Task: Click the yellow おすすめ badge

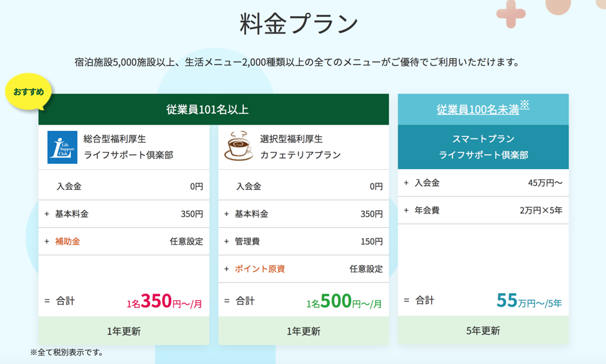Action: (x=28, y=92)
